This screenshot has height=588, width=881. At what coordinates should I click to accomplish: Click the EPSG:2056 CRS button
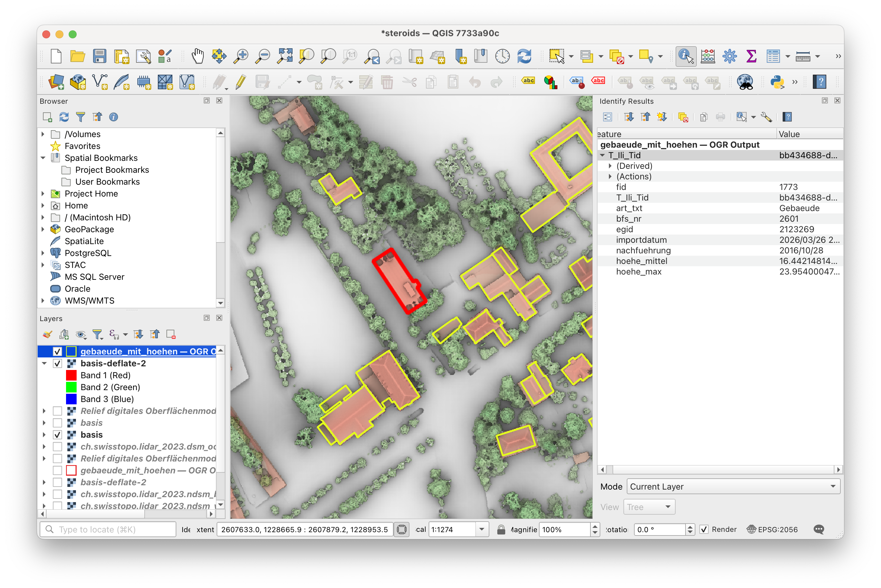tap(772, 529)
